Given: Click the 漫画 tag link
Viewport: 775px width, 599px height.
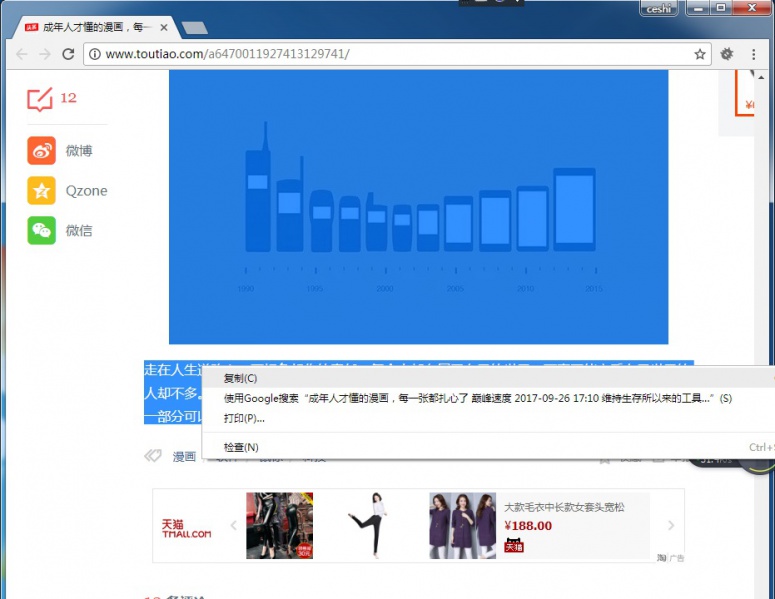Looking at the screenshot, I should [x=184, y=457].
